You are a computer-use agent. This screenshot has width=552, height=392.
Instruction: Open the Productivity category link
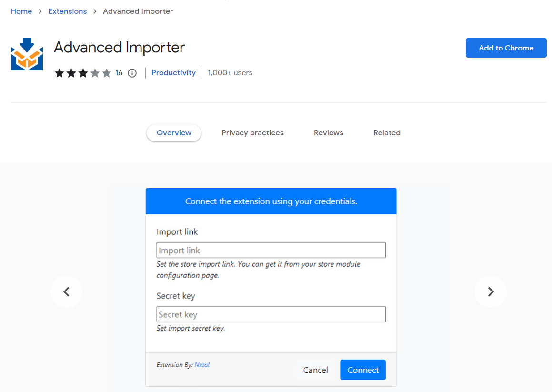coord(173,72)
